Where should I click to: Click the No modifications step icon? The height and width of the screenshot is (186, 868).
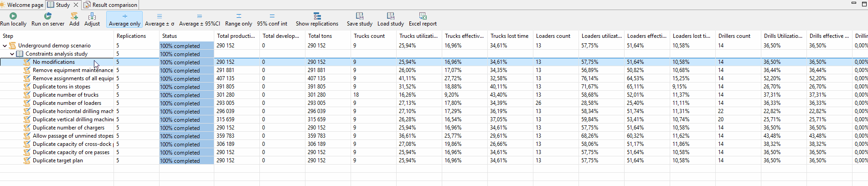coord(27,62)
